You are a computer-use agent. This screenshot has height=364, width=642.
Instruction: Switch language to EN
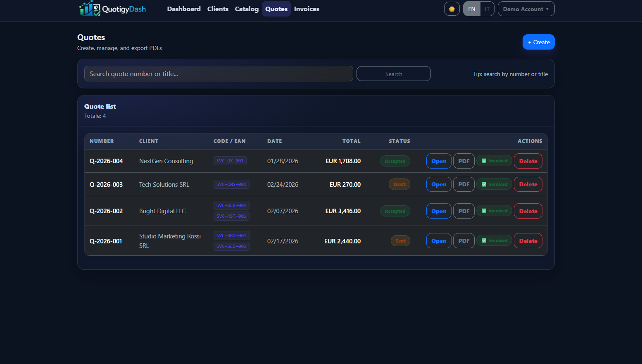tap(471, 9)
